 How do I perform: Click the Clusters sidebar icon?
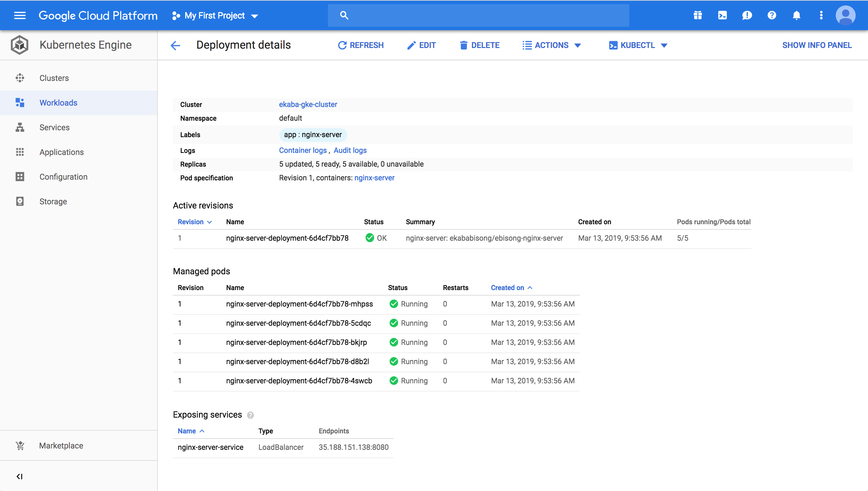click(x=20, y=78)
